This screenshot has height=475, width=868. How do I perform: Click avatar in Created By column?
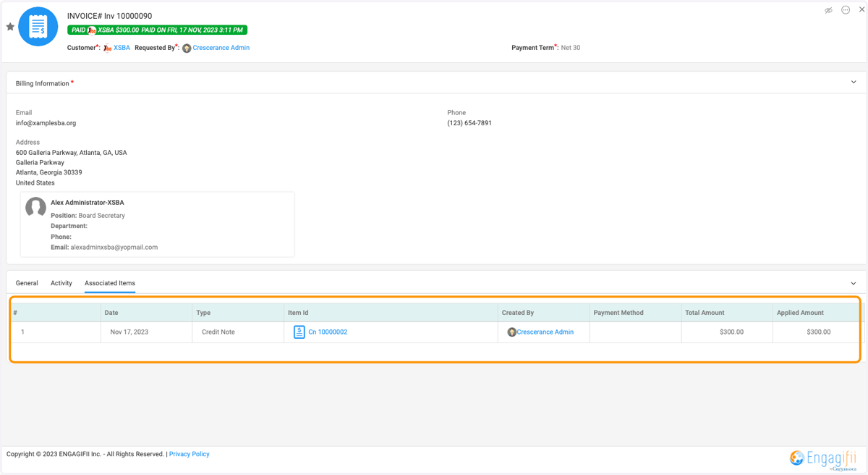[x=511, y=332]
